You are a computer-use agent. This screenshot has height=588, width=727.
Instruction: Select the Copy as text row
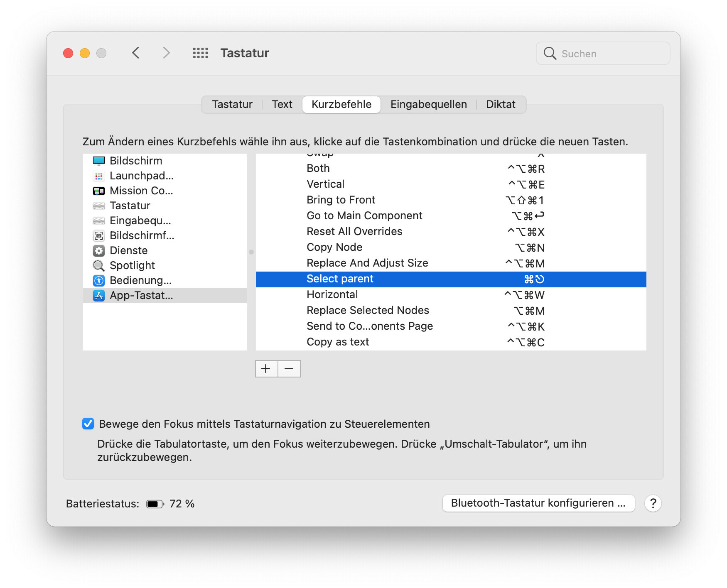pyautogui.click(x=451, y=342)
